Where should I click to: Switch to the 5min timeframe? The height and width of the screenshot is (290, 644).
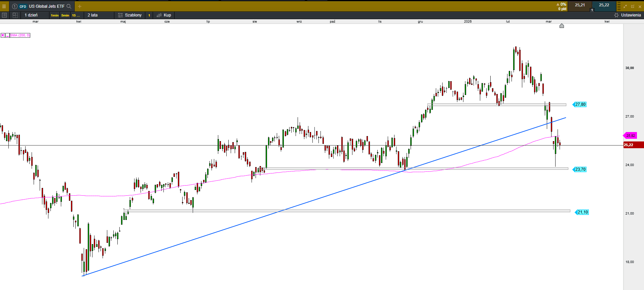pyautogui.click(x=65, y=15)
